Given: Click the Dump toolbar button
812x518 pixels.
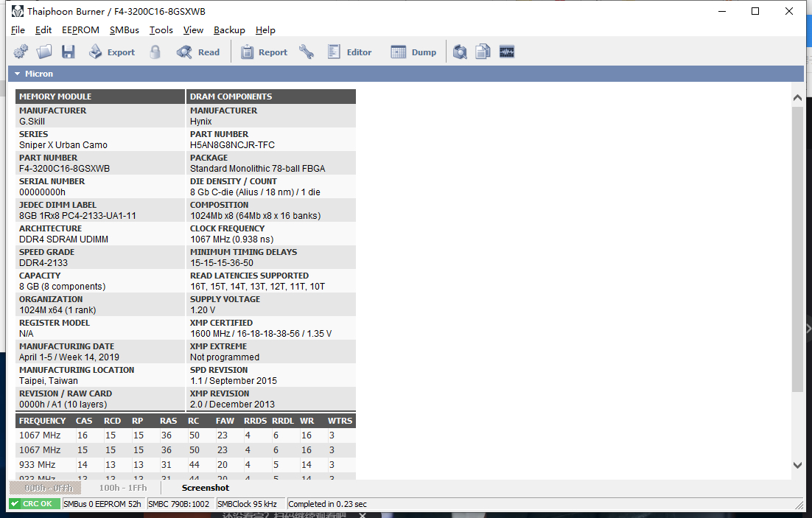Looking at the screenshot, I should [x=413, y=52].
